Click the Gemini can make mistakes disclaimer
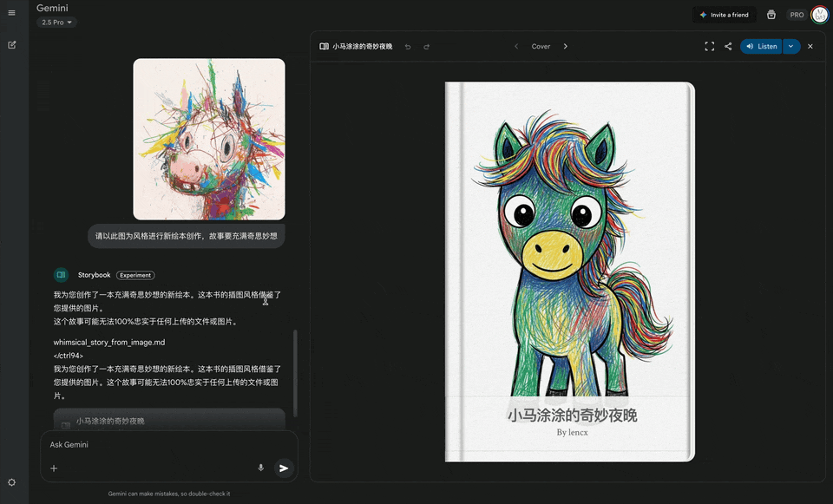 coord(169,494)
